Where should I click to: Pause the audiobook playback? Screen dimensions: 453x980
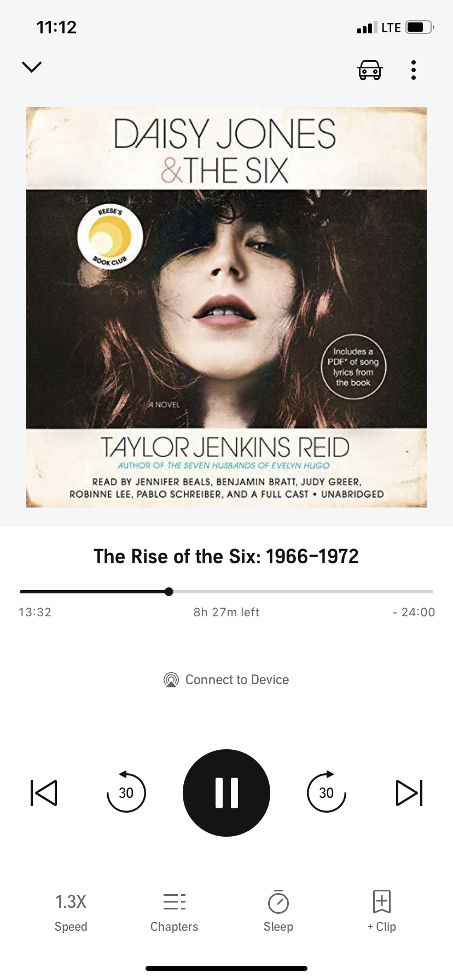pos(226,792)
